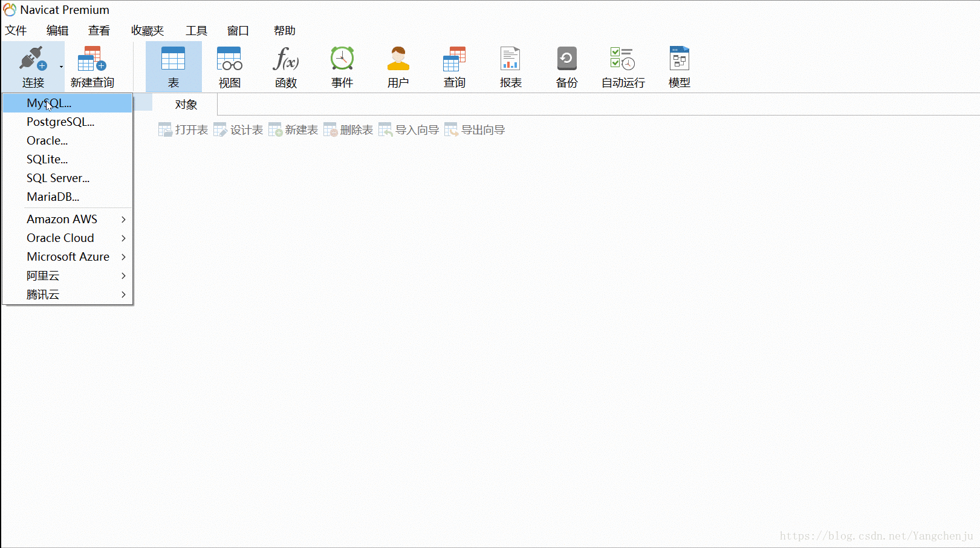Choose SQL Server connection type

pyautogui.click(x=57, y=178)
